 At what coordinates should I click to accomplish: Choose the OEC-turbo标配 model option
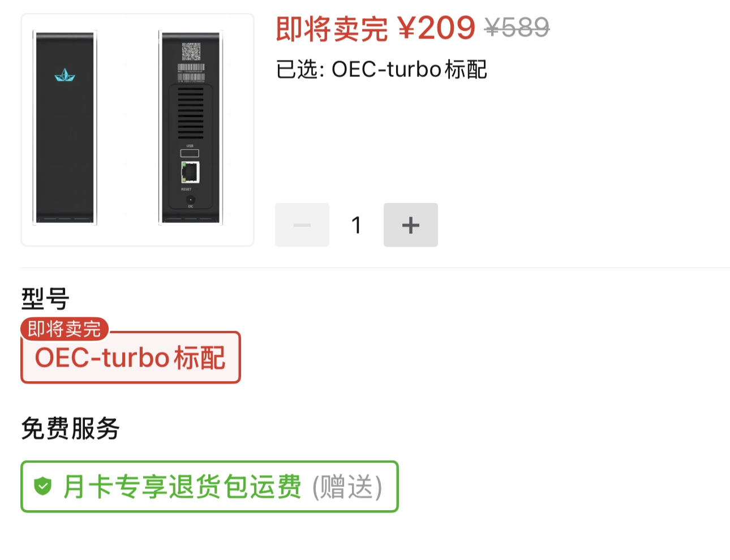(131, 357)
